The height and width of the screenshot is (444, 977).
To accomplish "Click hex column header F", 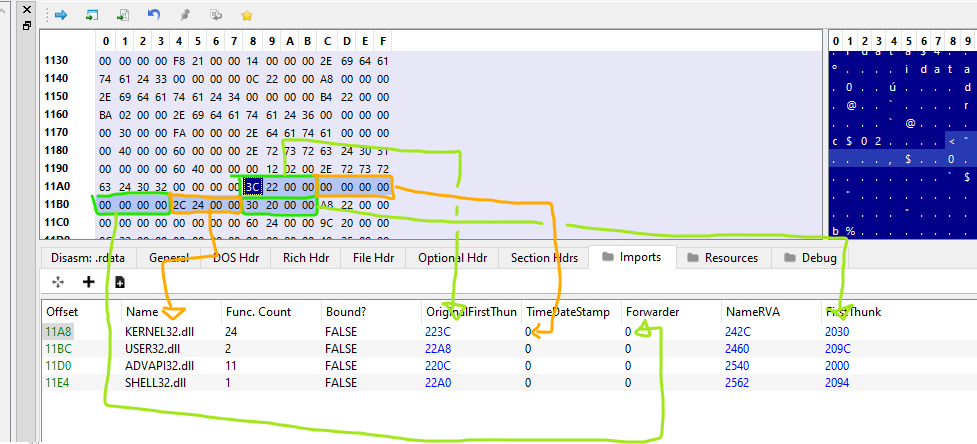I will pyautogui.click(x=382, y=41).
